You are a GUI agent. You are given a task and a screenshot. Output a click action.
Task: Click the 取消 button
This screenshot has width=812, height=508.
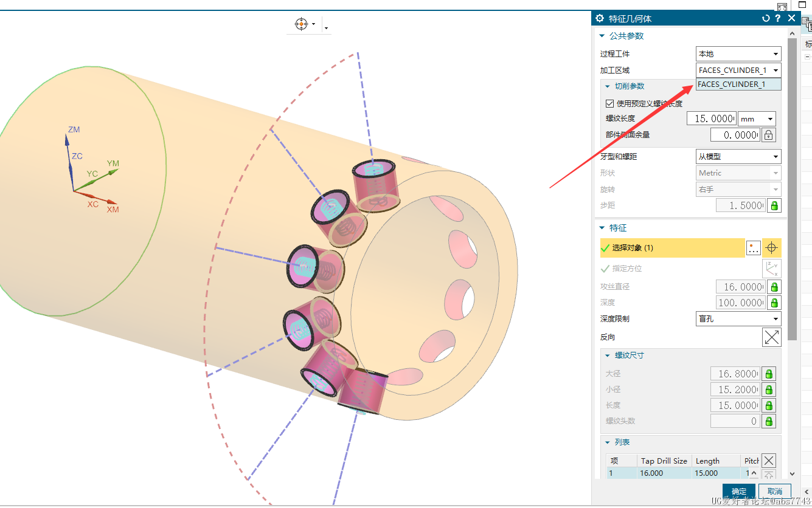click(774, 492)
